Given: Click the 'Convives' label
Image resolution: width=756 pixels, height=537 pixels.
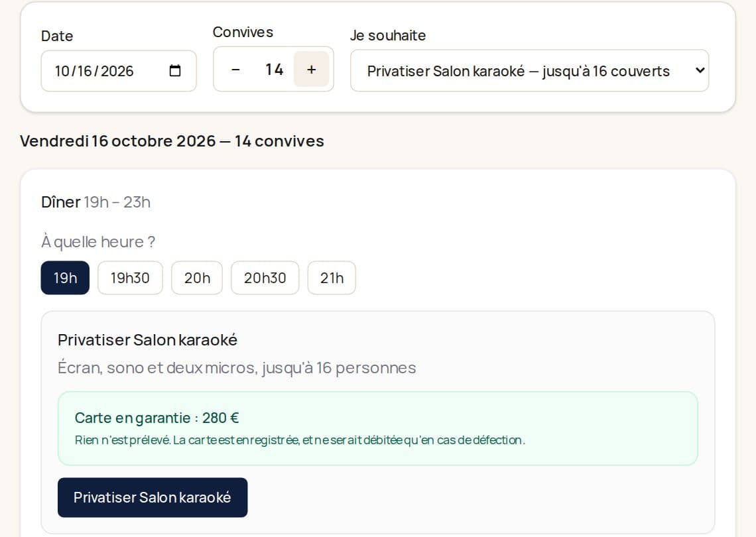Looking at the screenshot, I should [x=243, y=32].
